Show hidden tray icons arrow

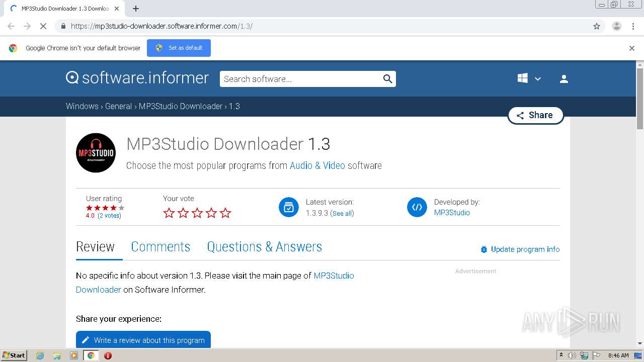coord(561,355)
